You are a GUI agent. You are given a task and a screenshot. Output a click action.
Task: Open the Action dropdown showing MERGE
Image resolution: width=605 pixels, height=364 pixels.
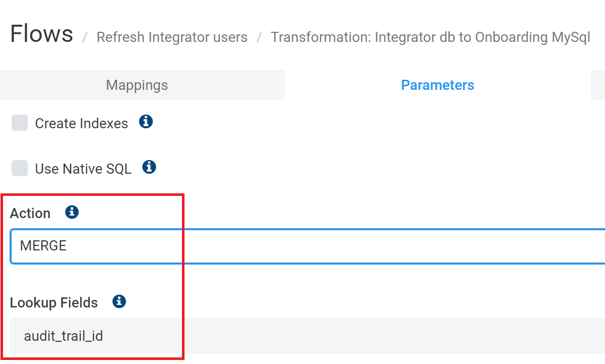(307, 246)
